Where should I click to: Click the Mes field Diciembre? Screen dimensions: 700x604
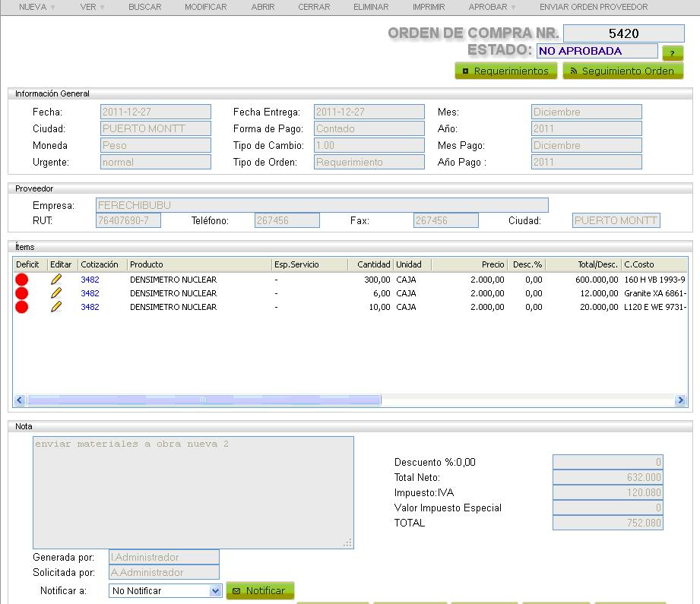tap(587, 112)
